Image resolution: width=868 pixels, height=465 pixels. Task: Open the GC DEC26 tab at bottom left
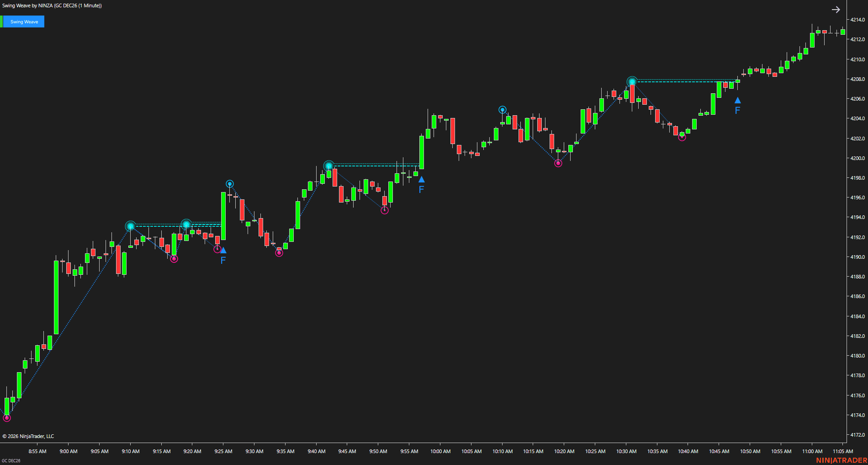pyautogui.click(x=11, y=460)
